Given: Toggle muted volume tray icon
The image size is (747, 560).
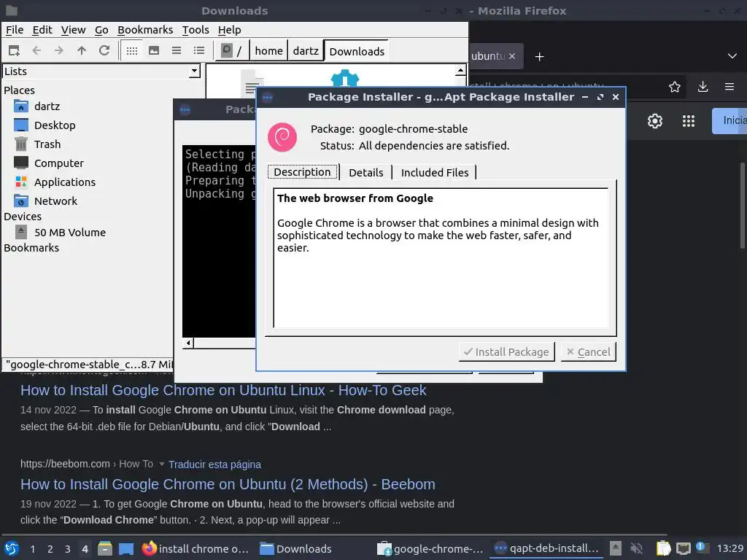Looking at the screenshot, I should [636, 548].
